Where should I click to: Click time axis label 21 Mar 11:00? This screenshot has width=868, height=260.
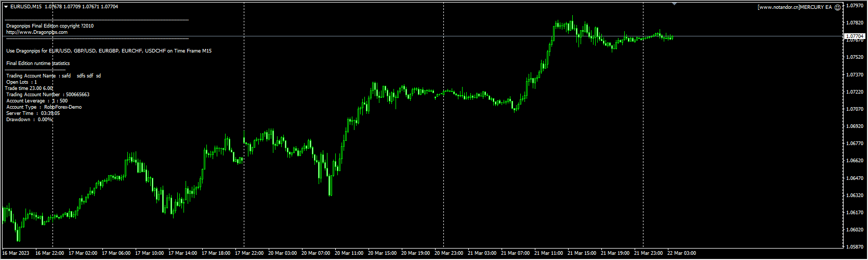point(549,253)
